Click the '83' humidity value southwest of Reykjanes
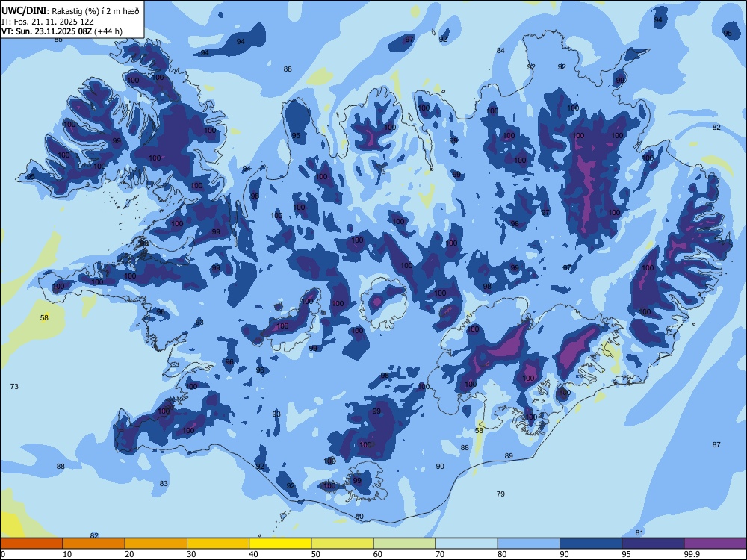The width and height of the screenshot is (747, 560). (x=164, y=483)
